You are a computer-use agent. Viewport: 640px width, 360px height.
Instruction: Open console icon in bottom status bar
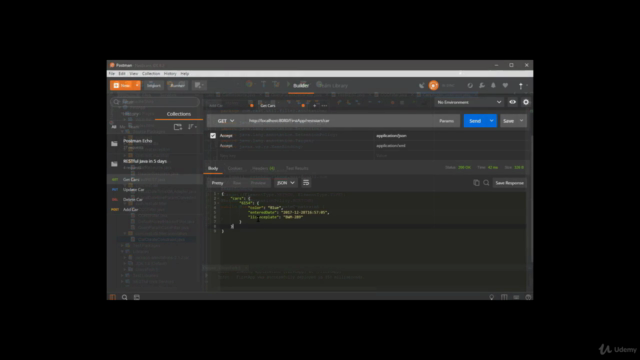[x=137, y=297]
